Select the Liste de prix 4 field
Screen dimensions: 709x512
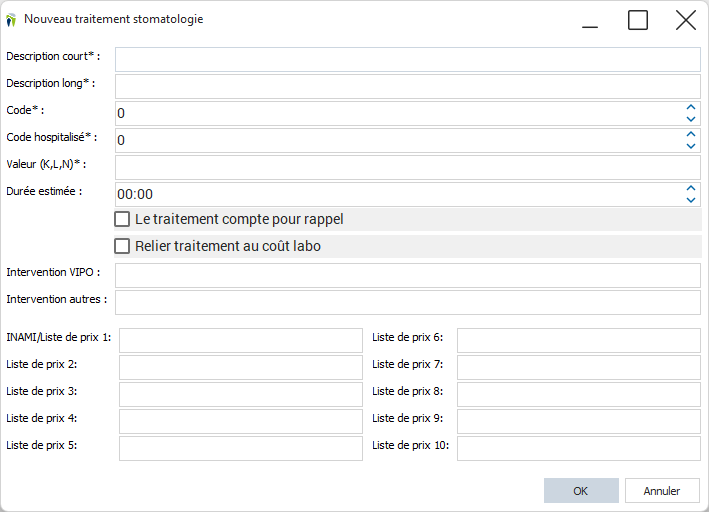click(241, 422)
